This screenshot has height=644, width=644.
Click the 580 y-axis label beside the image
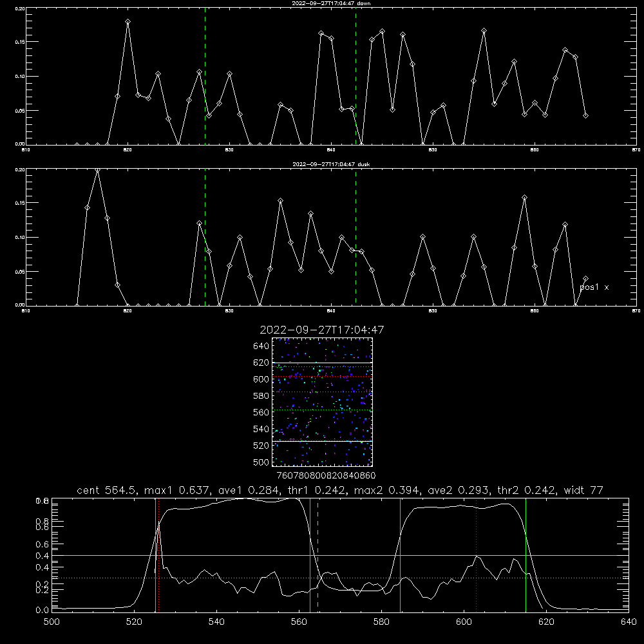coord(261,396)
